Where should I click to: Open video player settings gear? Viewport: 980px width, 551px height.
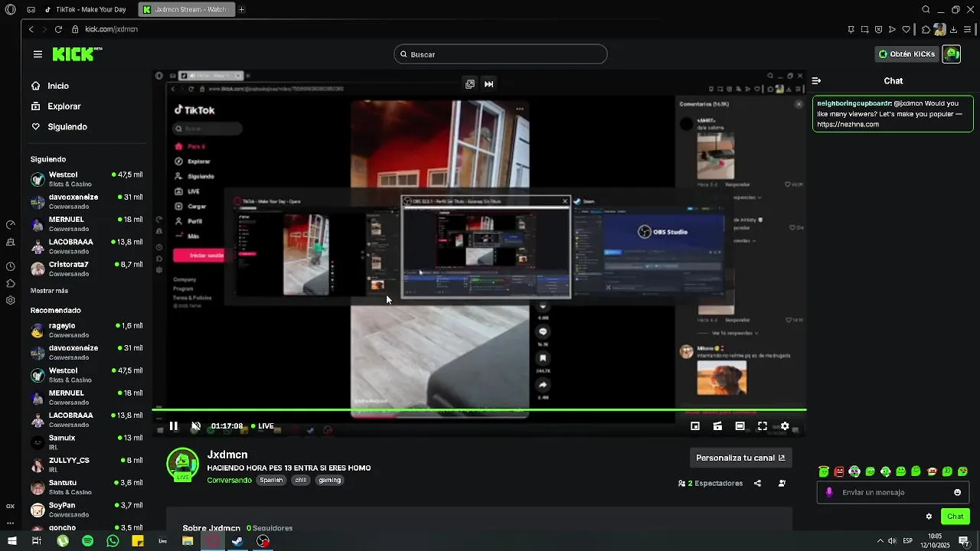click(x=785, y=426)
